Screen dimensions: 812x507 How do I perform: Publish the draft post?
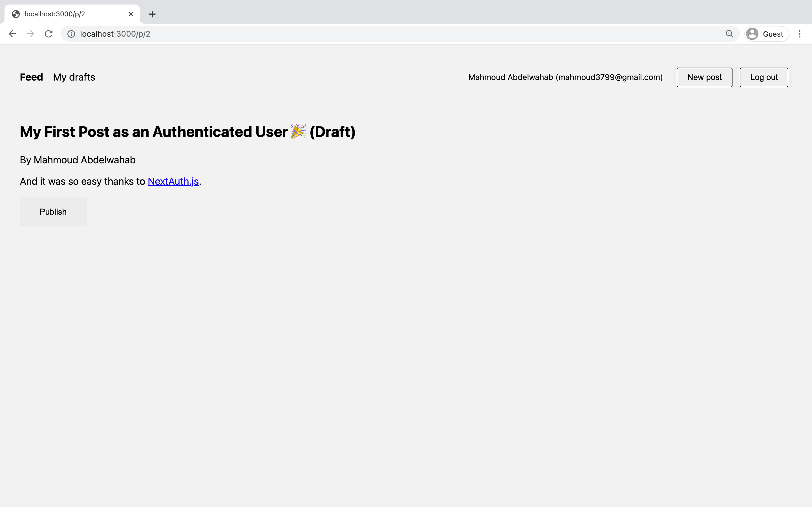tap(53, 212)
